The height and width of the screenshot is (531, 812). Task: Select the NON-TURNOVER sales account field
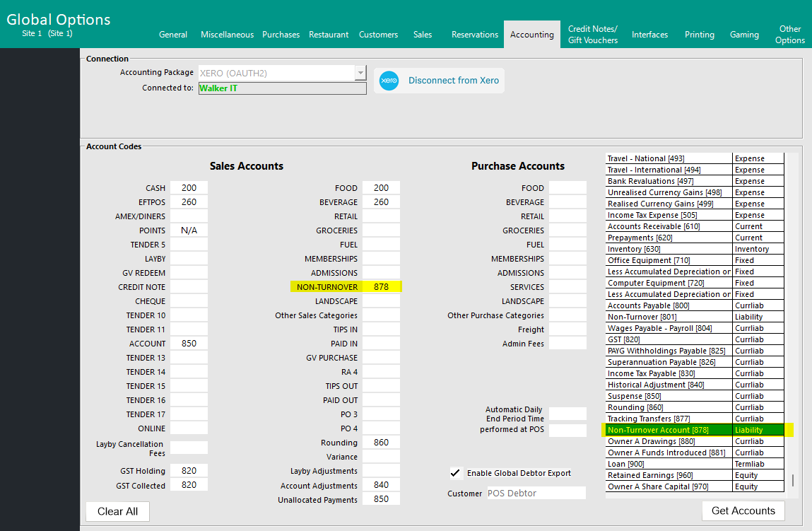[x=381, y=287]
